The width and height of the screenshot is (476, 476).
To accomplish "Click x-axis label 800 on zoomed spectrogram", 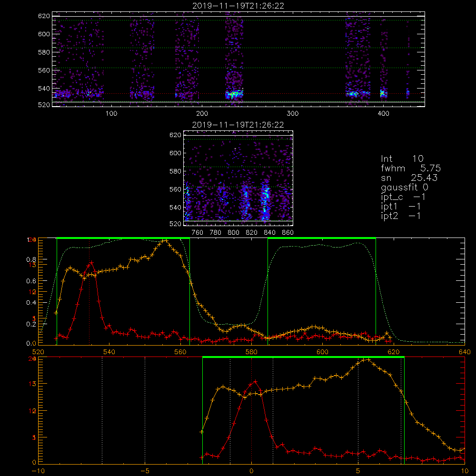I will pos(234,233).
